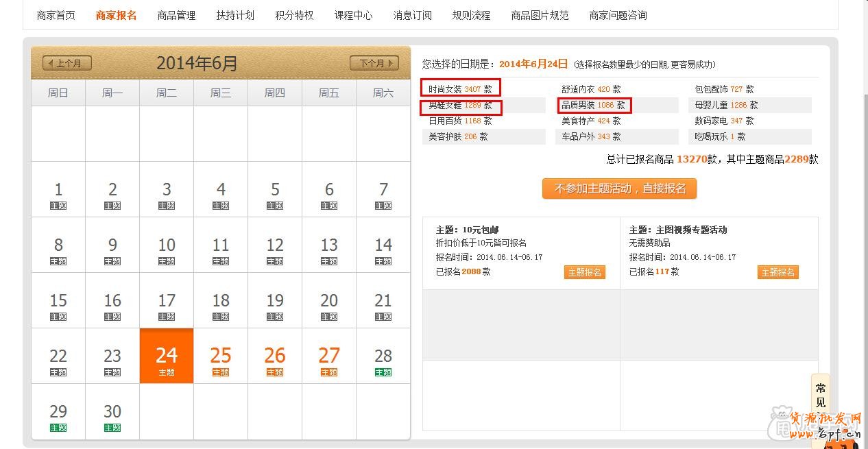Click the 主题 badge under June 29

pyautogui.click(x=58, y=428)
